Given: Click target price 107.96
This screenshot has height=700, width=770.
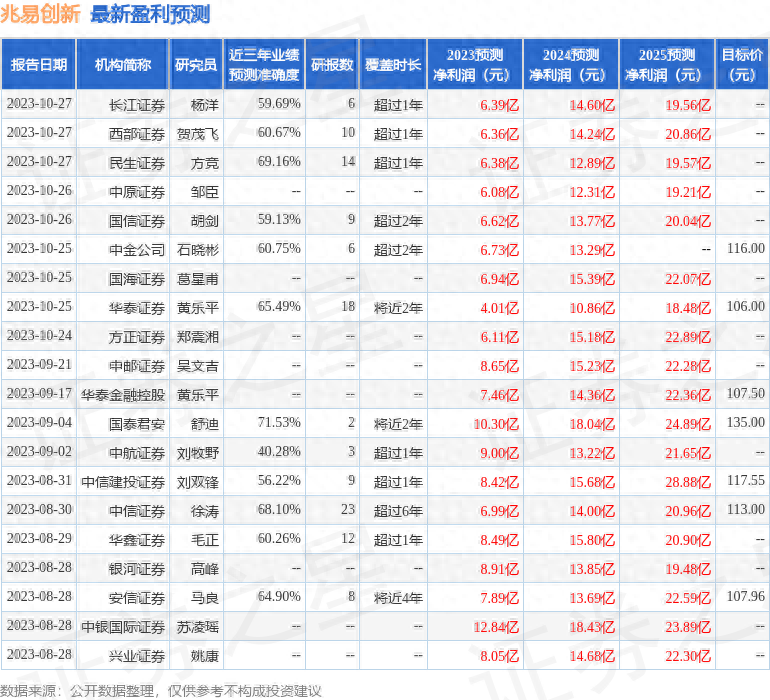Looking at the screenshot, I should [x=745, y=596].
